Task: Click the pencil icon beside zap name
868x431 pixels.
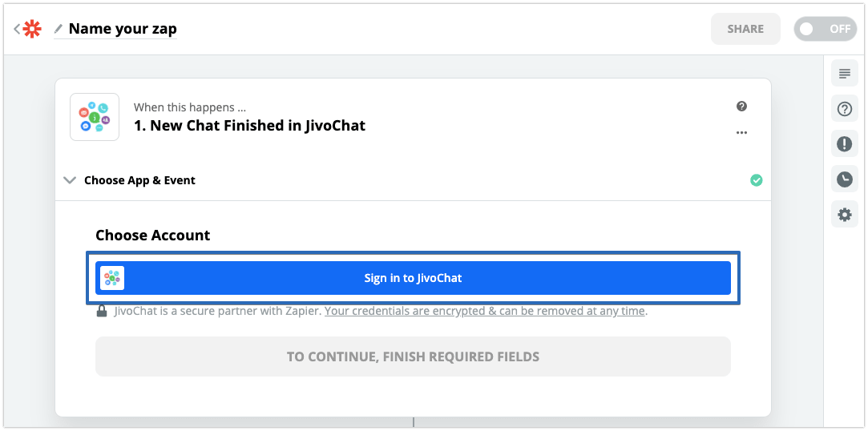Action: tap(59, 29)
